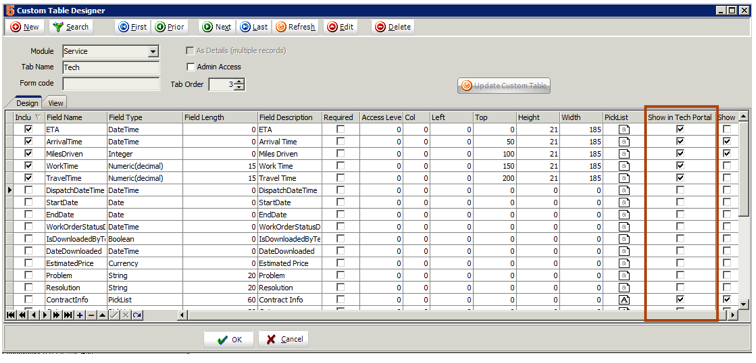The height and width of the screenshot is (363, 756).
Task: Click grid navigator previous row arrow
Action: tap(33, 315)
